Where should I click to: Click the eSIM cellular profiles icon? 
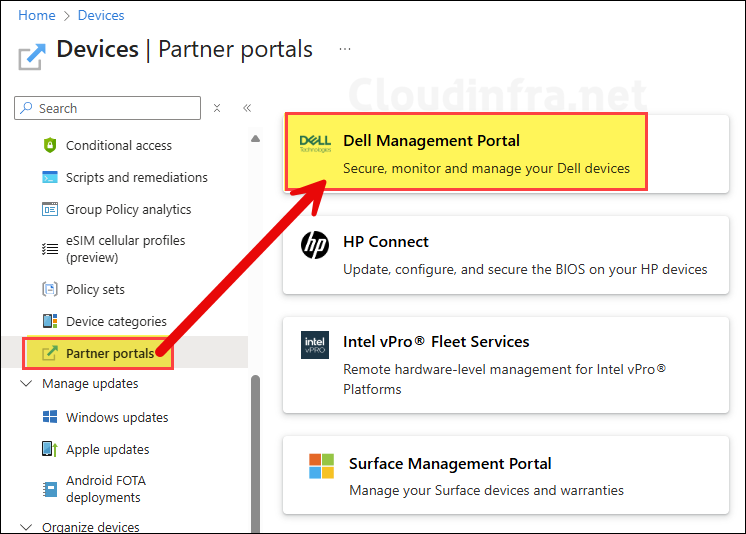point(49,248)
